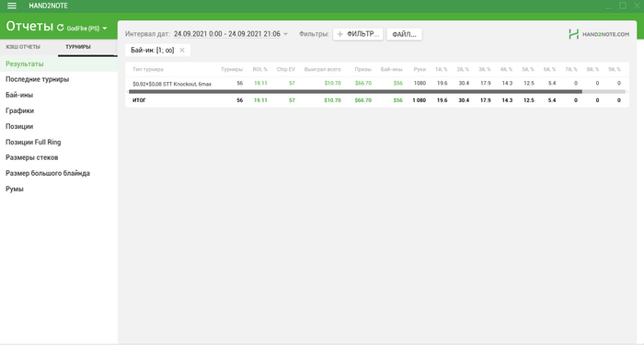Open the hamburger main menu
The image size is (644, 345).
(x=12, y=6)
